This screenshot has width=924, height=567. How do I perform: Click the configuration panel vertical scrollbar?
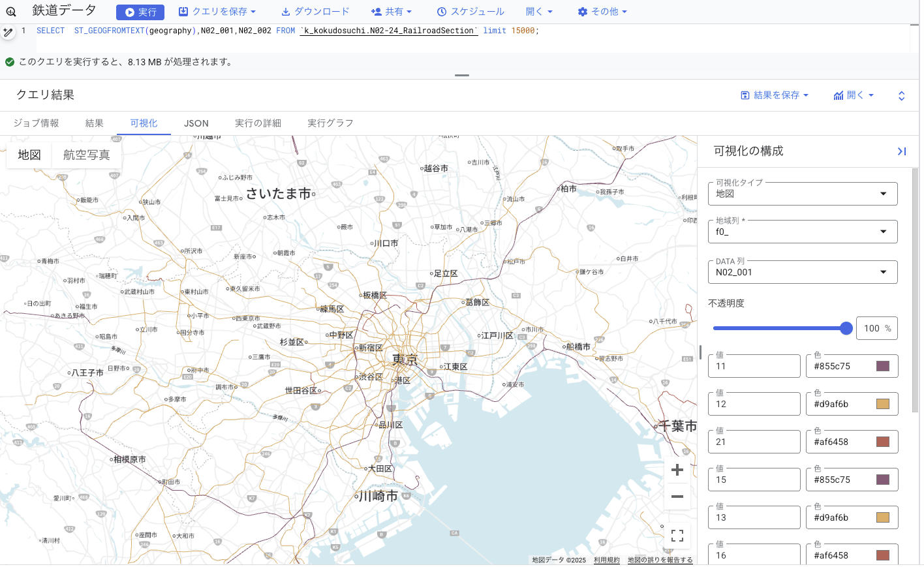(x=915, y=290)
